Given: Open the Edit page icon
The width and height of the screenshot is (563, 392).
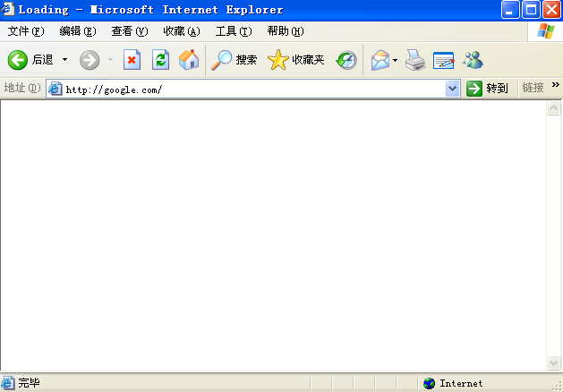Looking at the screenshot, I should (444, 60).
